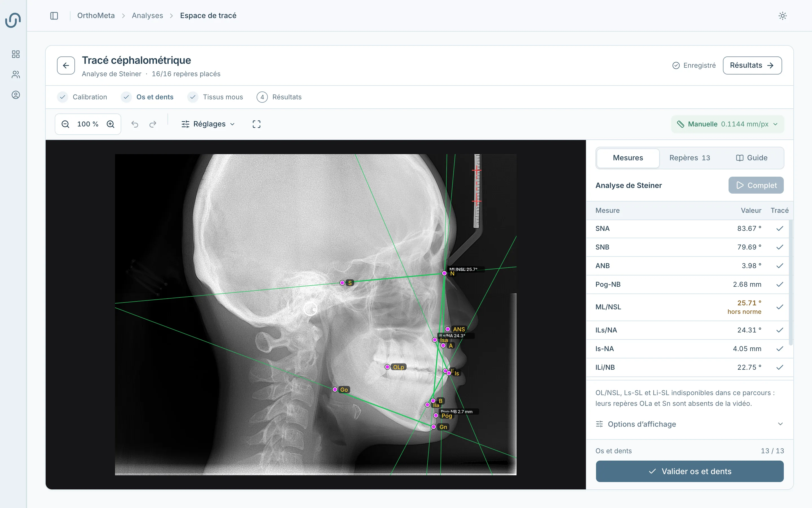Zoom in with the magnifier plus icon
This screenshot has width=812, height=508.
(x=111, y=124)
